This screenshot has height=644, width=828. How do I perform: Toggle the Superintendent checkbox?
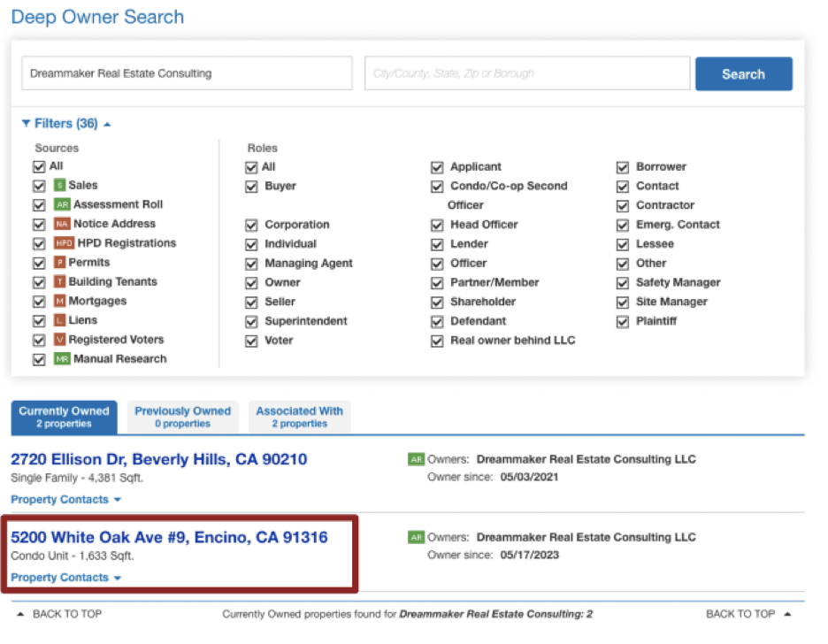click(251, 322)
